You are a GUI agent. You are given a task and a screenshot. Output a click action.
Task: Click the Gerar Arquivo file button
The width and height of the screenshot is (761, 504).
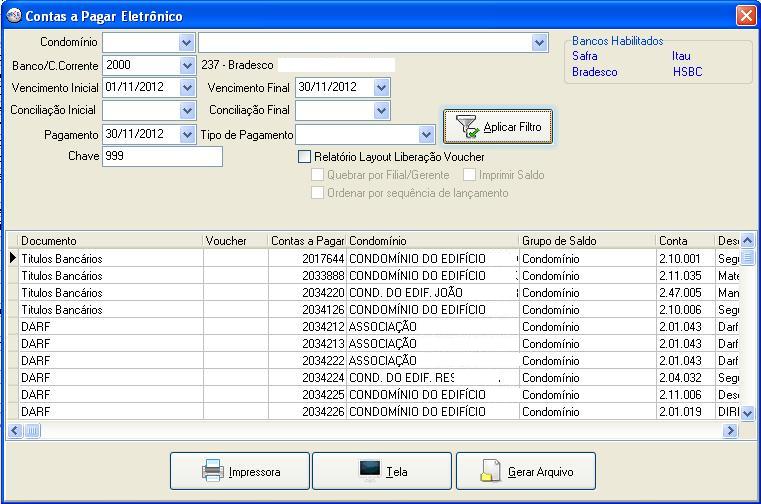coord(526,471)
